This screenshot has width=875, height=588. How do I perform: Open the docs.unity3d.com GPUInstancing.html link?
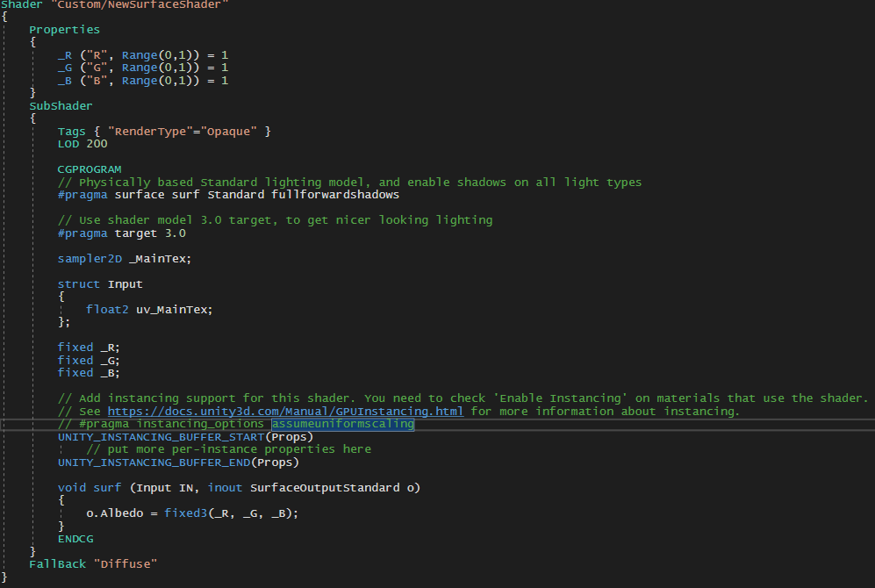click(x=285, y=411)
